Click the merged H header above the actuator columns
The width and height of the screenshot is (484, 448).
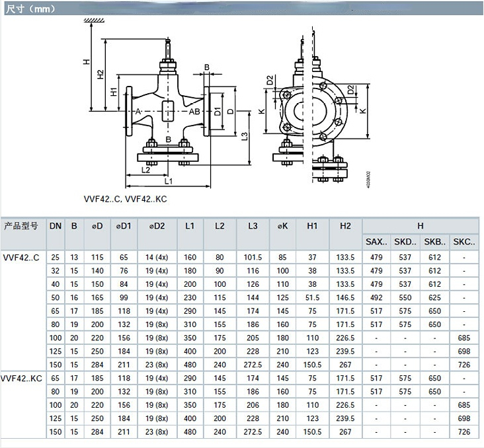tap(420, 225)
